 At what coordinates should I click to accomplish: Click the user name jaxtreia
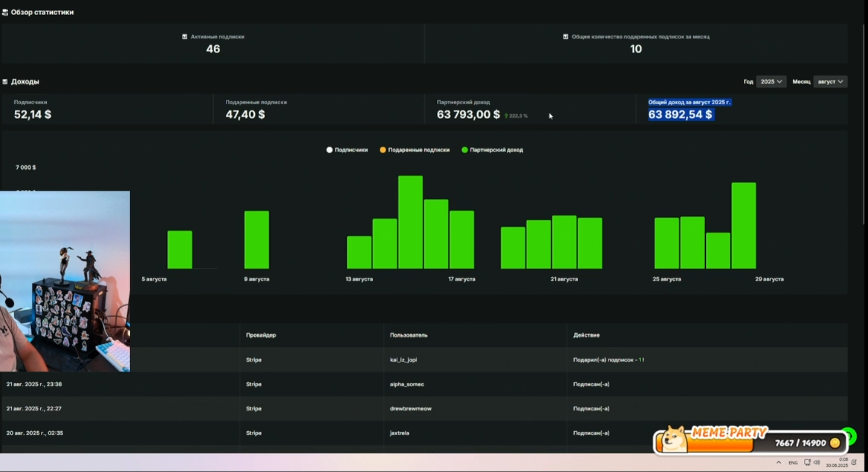click(x=399, y=433)
